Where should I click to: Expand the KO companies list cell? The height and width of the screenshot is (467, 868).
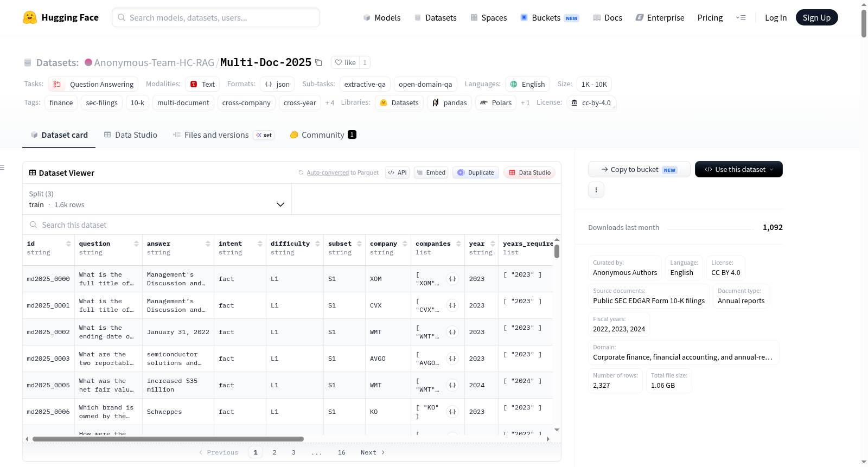(452, 412)
